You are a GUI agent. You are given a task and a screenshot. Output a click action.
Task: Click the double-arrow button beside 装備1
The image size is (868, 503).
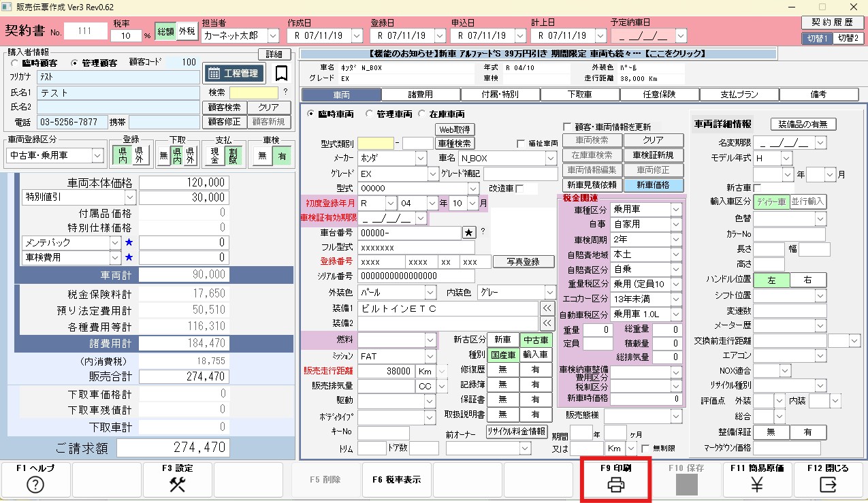coord(547,308)
